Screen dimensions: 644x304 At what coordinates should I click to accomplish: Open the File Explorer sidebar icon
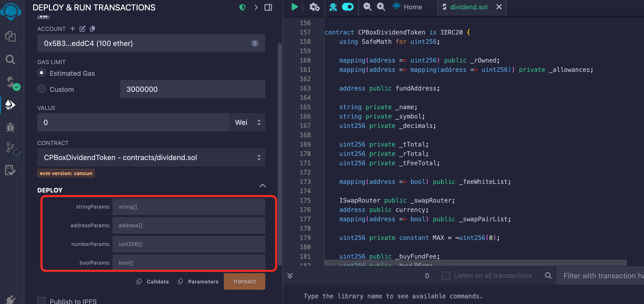(10, 36)
